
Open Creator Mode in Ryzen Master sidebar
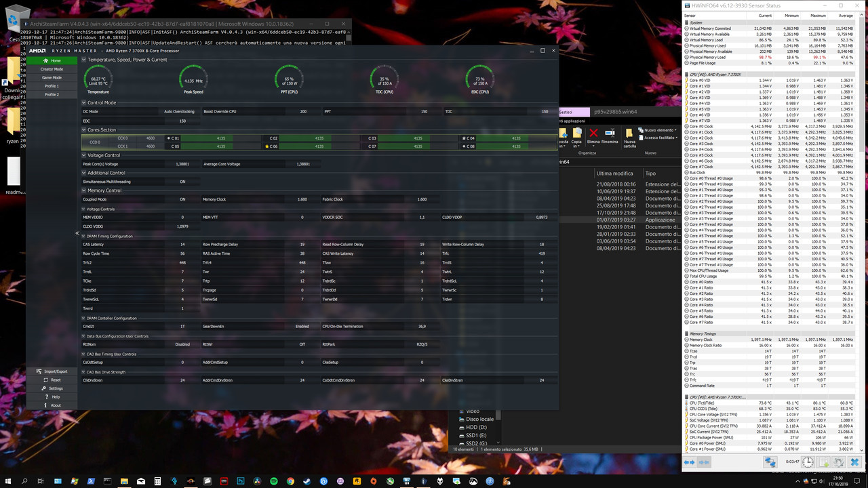[52, 68]
